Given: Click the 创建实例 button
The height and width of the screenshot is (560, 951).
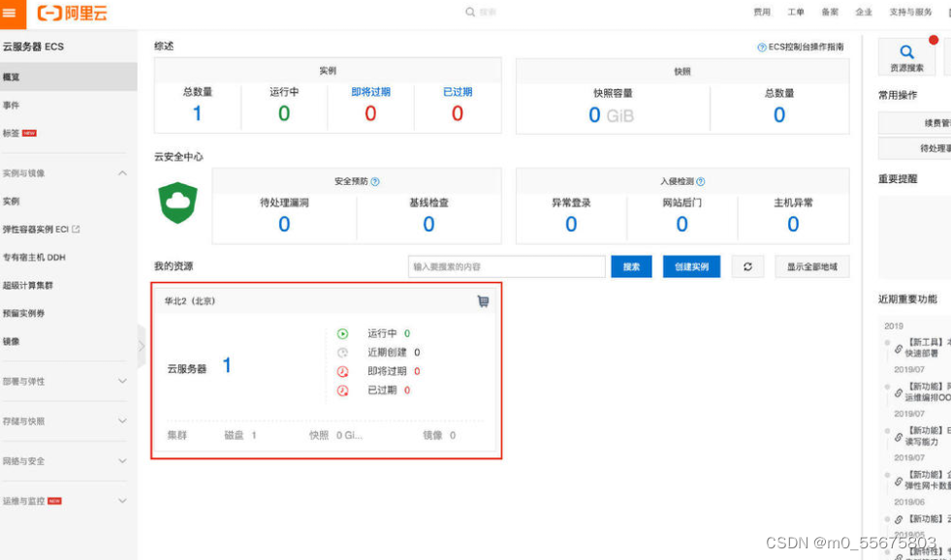Looking at the screenshot, I should (x=691, y=266).
